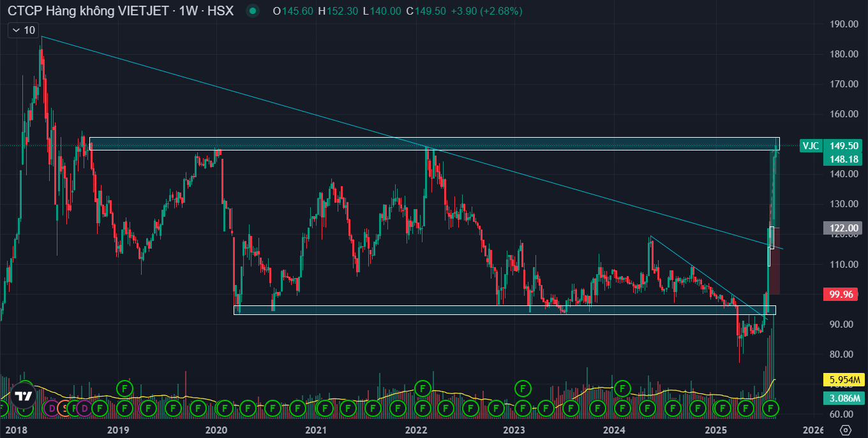
Task: Click the 170.00 price scale label
Action: 843,84
